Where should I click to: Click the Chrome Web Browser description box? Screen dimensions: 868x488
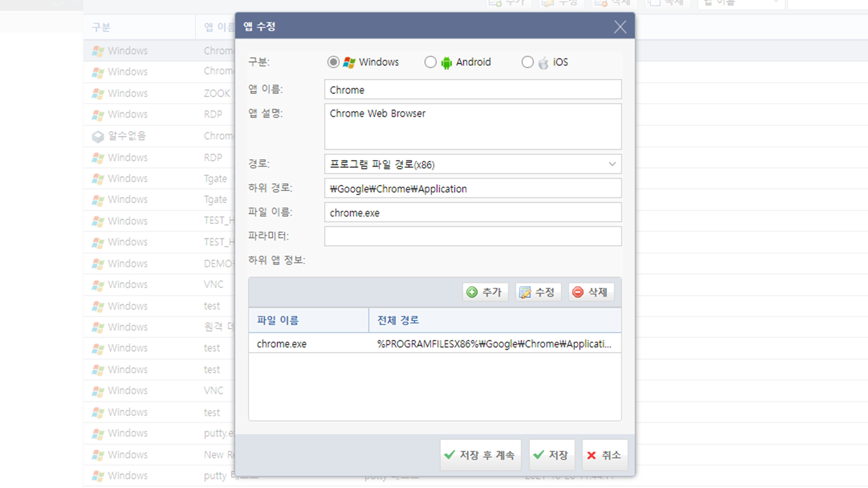pos(473,127)
